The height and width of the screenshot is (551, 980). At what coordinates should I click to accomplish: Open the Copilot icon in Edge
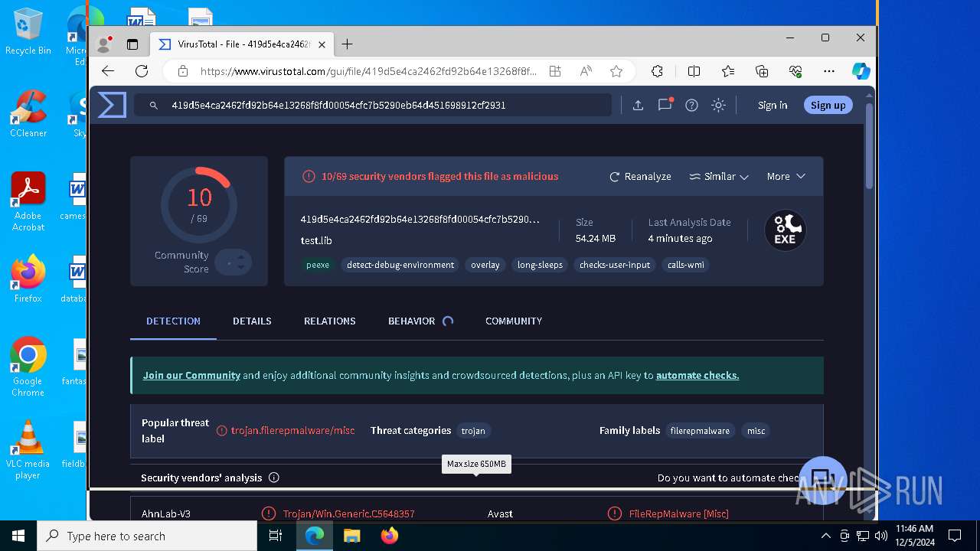(861, 71)
